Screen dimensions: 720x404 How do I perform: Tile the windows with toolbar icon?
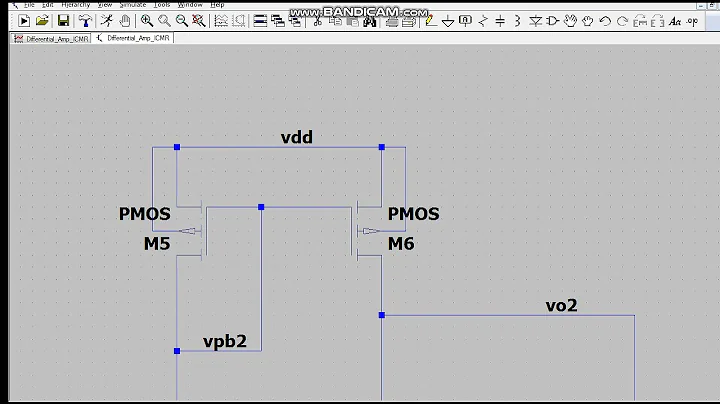coord(260,21)
